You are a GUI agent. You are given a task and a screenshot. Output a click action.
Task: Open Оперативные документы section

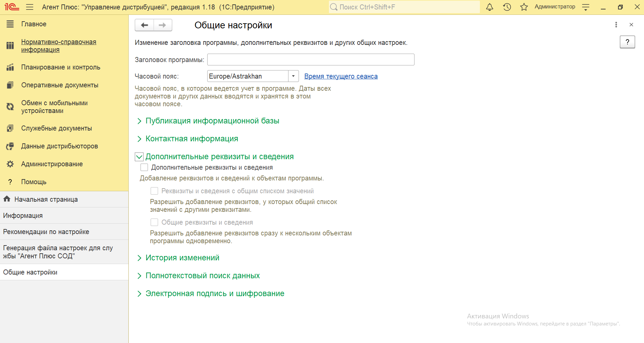coord(60,85)
